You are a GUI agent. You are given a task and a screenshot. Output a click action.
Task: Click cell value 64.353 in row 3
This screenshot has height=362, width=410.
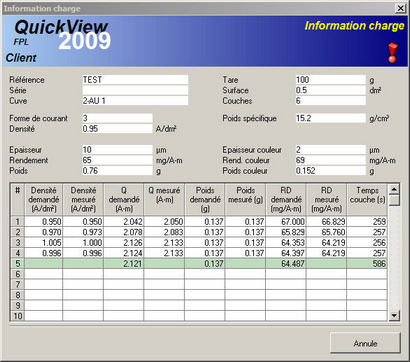click(x=286, y=242)
